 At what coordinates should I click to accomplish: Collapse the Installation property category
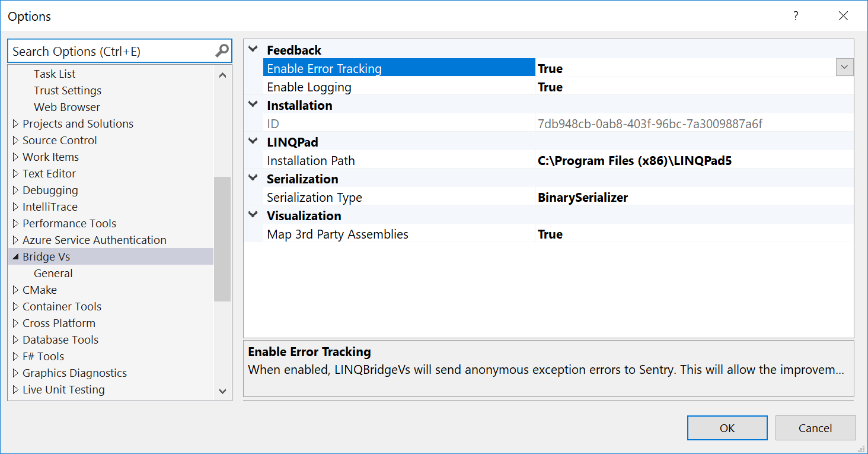tap(254, 105)
